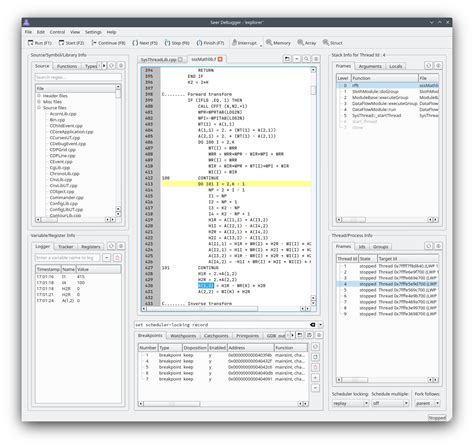The height and width of the screenshot is (447, 474).
Task: Switch to Locals tab in Stack Info
Action: pos(396,66)
